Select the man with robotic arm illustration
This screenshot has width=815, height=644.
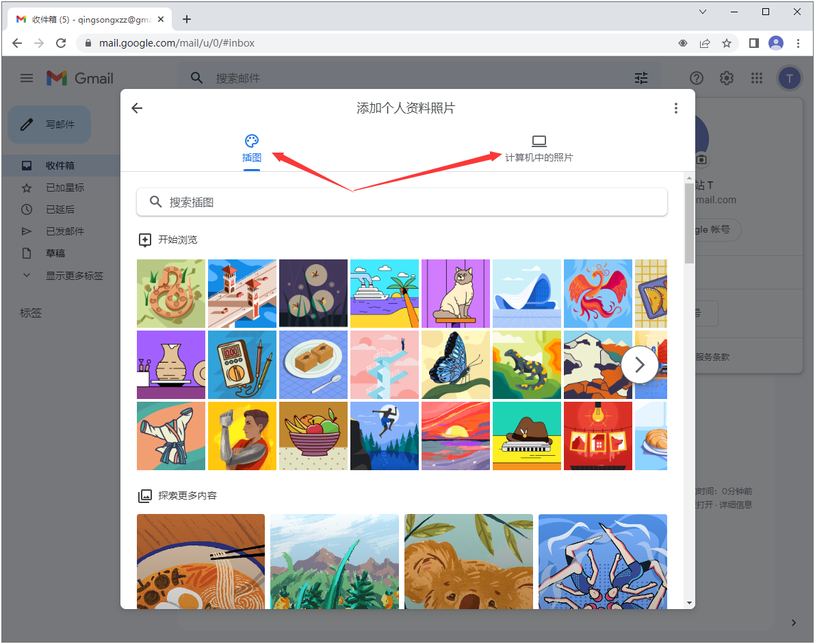point(242,436)
